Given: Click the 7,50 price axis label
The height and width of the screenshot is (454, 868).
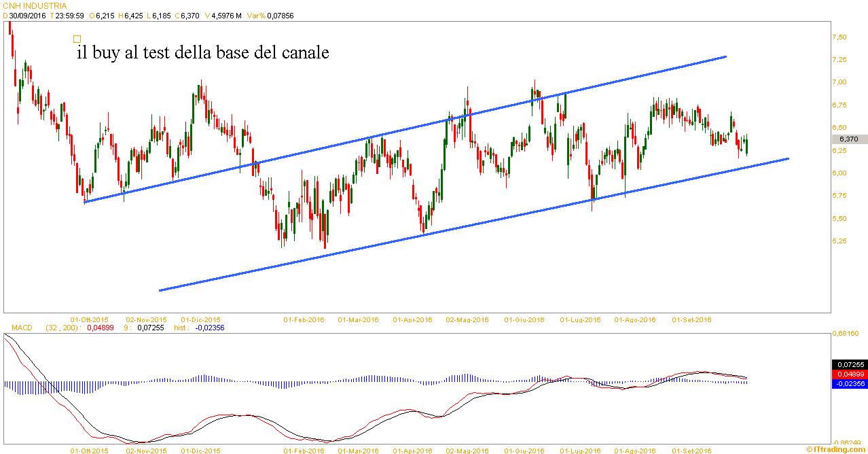Looking at the screenshot, I should coord(839,37).
